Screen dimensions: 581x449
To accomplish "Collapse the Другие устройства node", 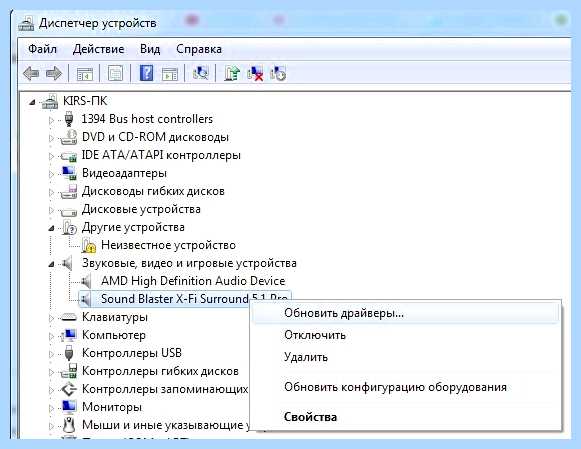I will 52,228.
